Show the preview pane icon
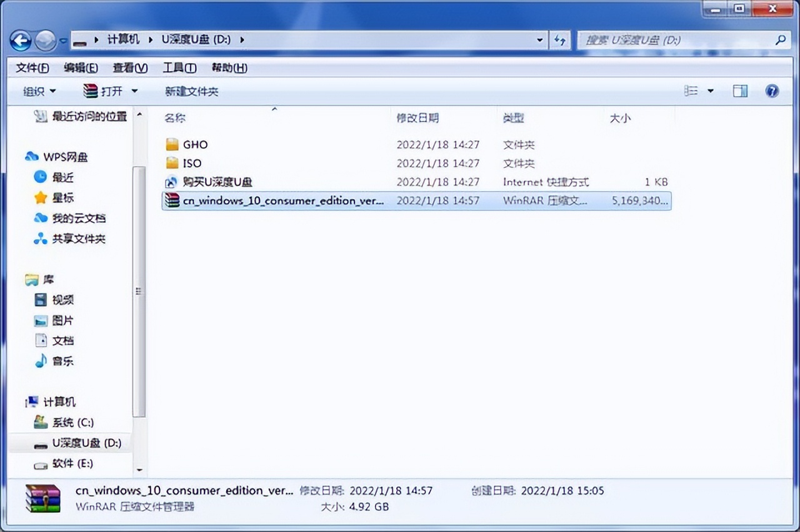Viewport: 800px width, 532px height. pos(740,91)
